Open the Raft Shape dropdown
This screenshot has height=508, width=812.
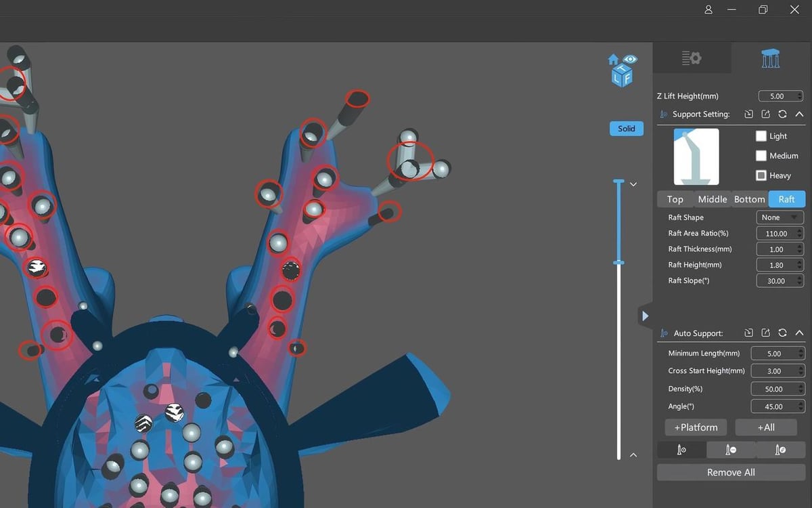point(780,217)
